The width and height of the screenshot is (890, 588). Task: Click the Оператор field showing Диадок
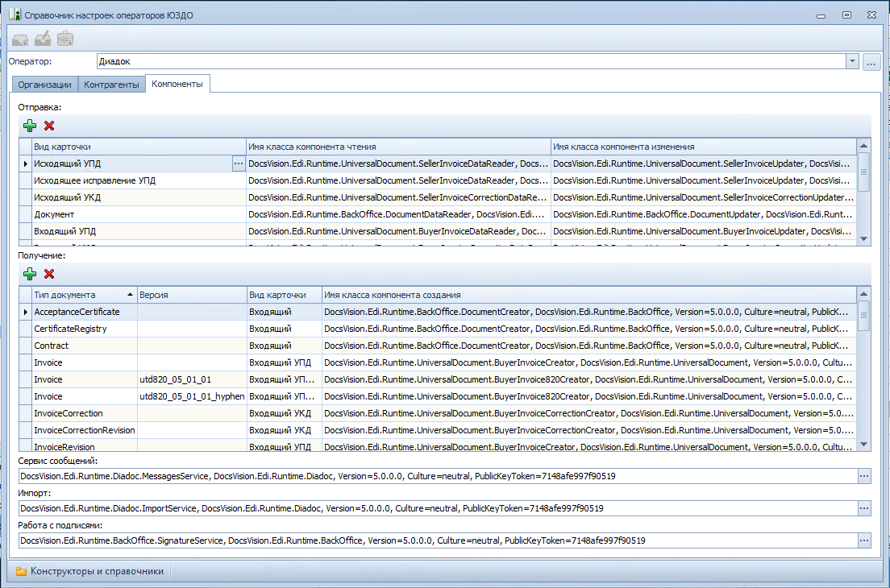pyautogui.click(x=471, y=61)
